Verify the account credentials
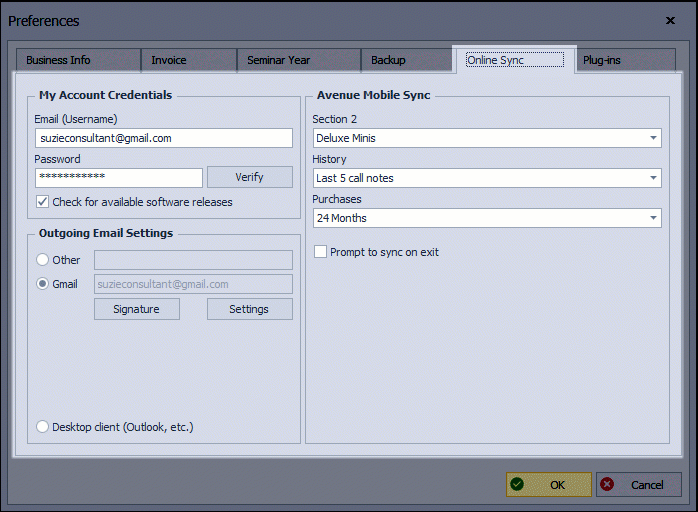Image resolution: width=698 pixels, height=512 pixels. [250, 177]
